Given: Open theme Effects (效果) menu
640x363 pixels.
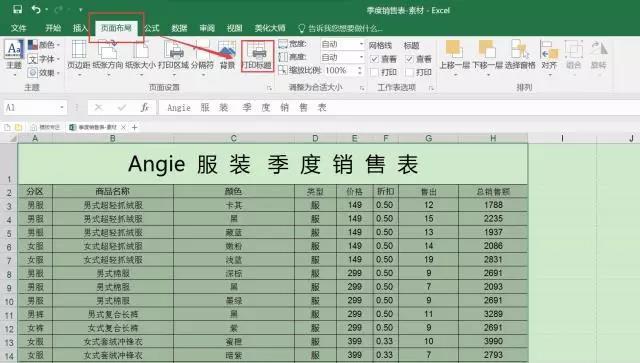Looking at the screenshot, I should pos(44,73).
